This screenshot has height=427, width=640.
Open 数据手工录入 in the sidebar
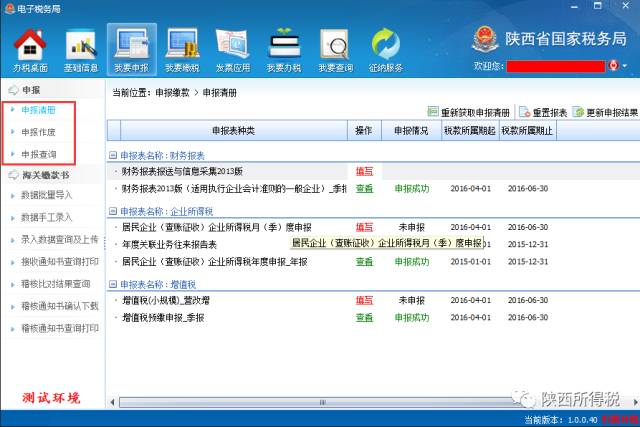click(47, 217)
